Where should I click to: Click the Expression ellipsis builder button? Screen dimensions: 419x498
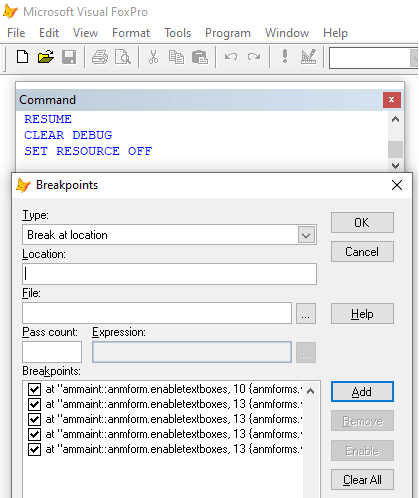point(306,352)
